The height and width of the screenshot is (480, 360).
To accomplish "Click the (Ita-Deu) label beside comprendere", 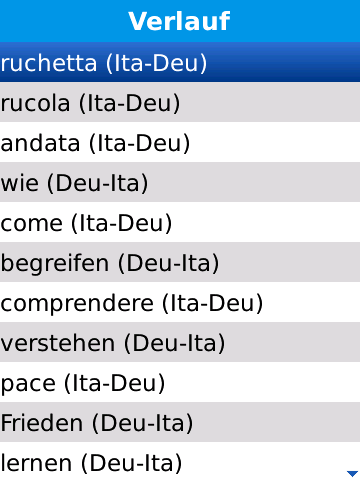I will tap(213, 303).
